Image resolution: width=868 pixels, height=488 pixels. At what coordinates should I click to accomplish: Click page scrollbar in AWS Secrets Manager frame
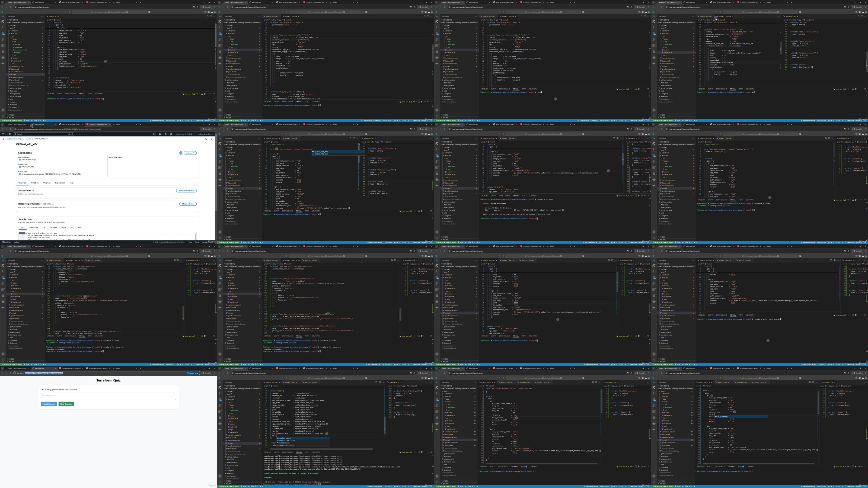point(216,172)
